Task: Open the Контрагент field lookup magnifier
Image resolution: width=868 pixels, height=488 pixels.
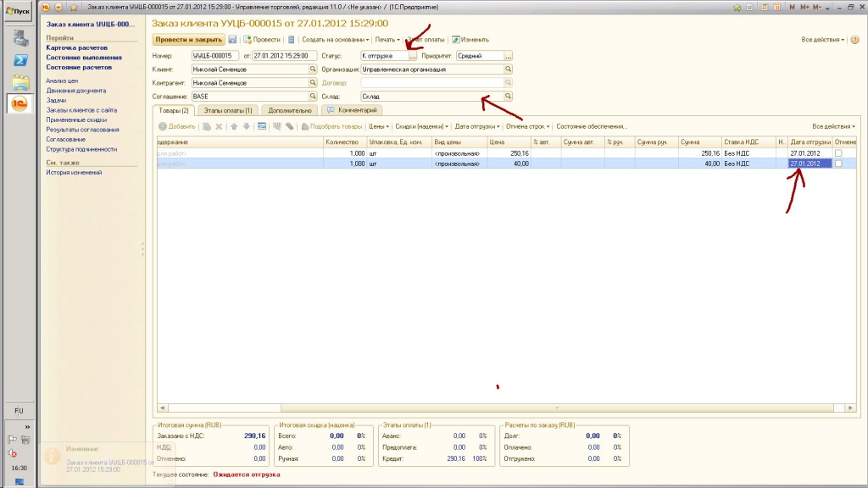Action: click(x=313, y=82)
